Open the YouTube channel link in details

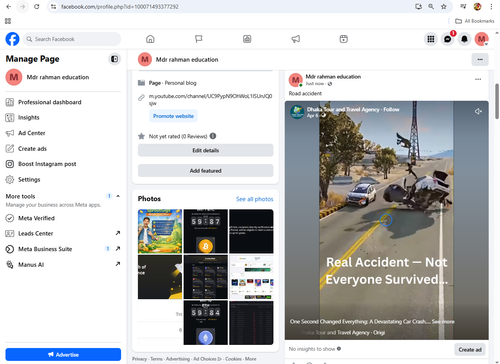point(210,99)
